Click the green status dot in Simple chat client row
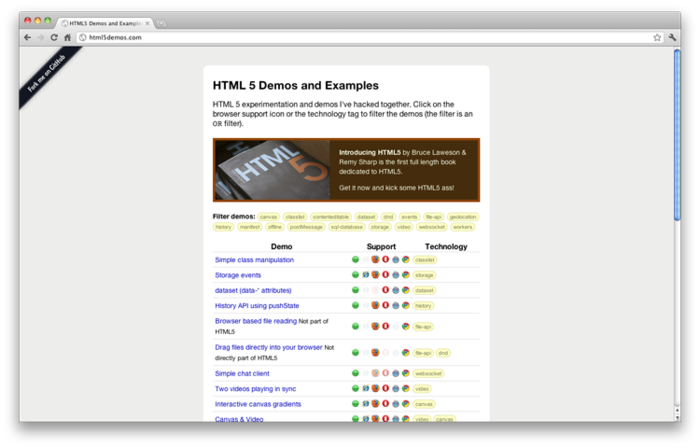This screenshot has height=448, width=700. pyautogui.click(x=355, y=373)
